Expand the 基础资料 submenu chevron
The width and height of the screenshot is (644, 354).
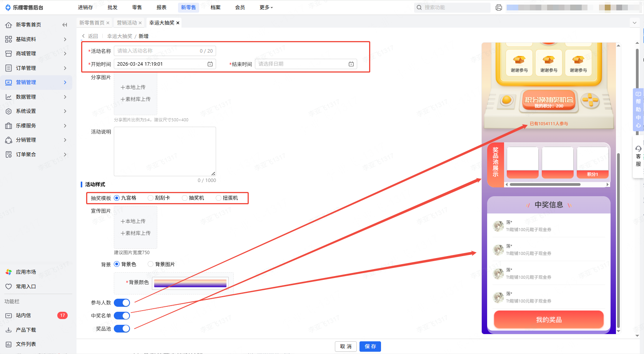coord(65,39)
